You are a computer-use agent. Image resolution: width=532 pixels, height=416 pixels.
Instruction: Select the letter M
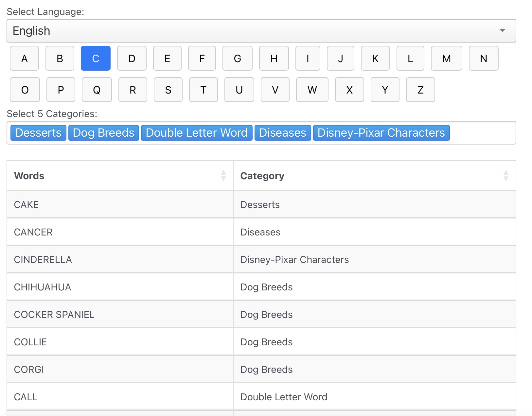446,58
